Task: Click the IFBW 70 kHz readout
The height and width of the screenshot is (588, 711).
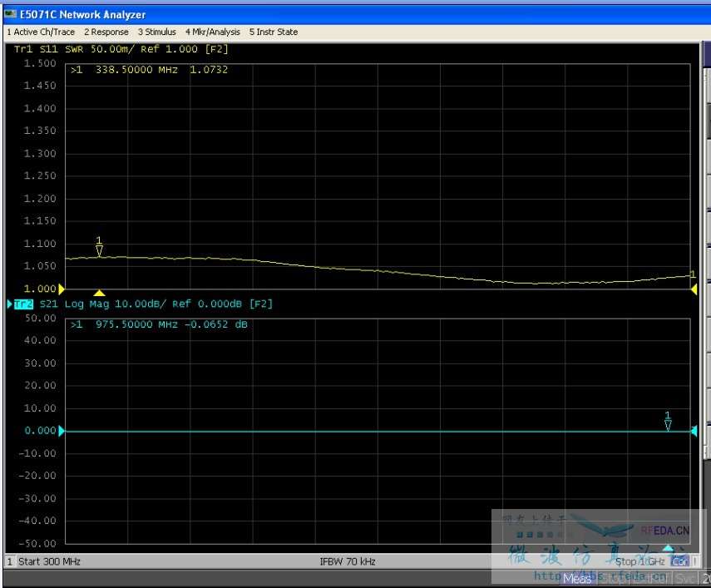Action: [x=348, y=561]
